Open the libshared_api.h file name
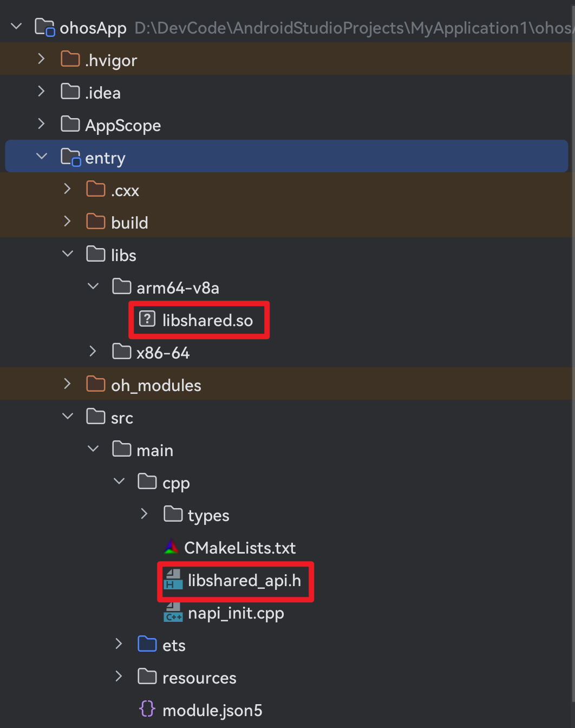 pos(244,580)
